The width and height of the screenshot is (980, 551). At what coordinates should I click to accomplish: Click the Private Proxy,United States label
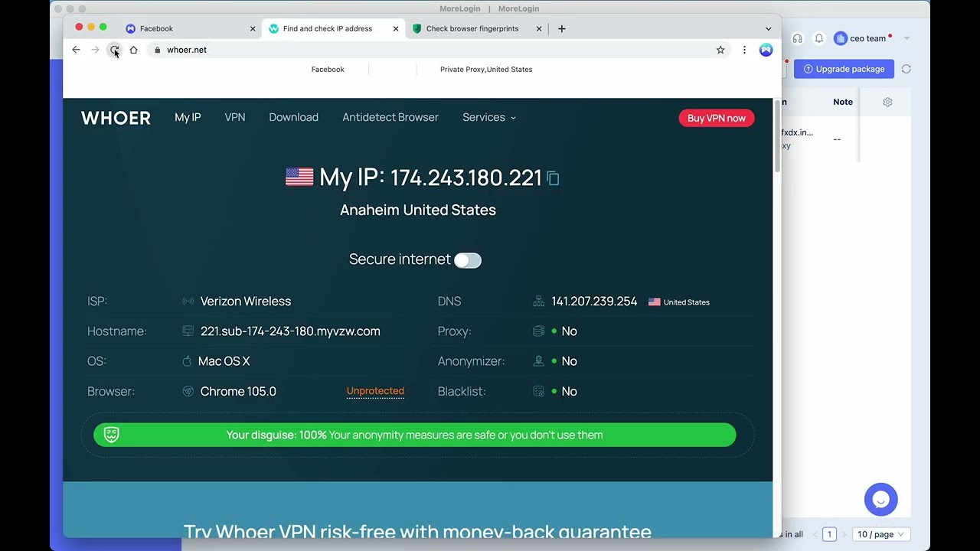486,69
